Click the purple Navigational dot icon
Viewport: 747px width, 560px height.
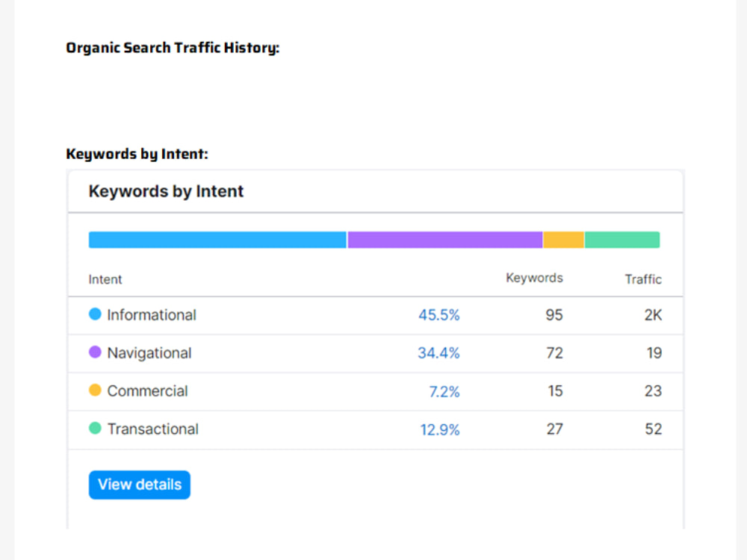pos(96,352)
